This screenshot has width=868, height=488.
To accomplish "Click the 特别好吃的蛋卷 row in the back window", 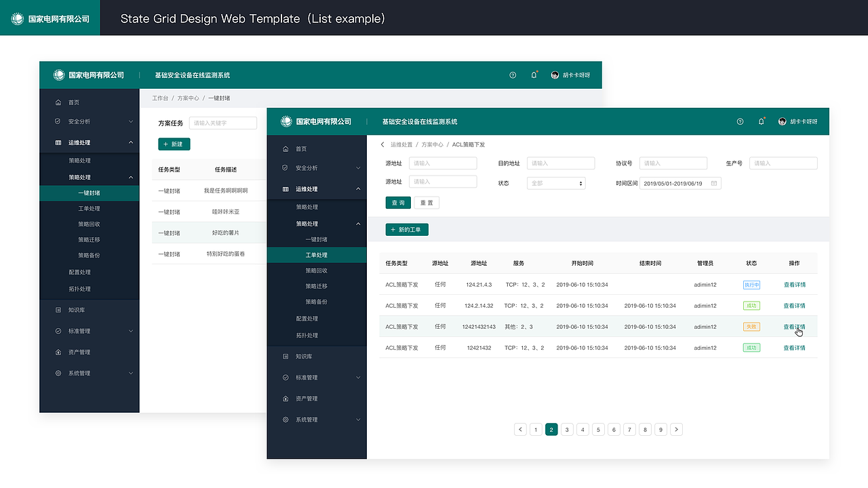I will [x=210, y=254].
